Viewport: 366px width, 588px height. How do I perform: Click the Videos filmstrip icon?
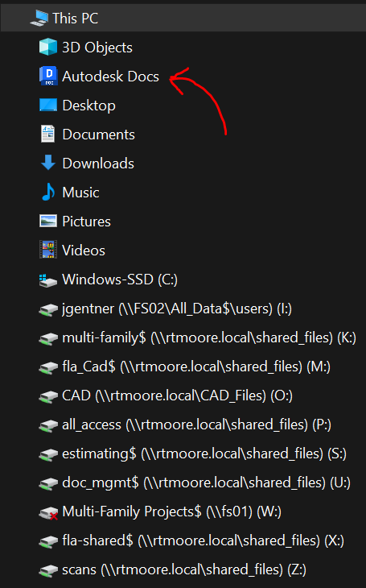click(48, 250)
